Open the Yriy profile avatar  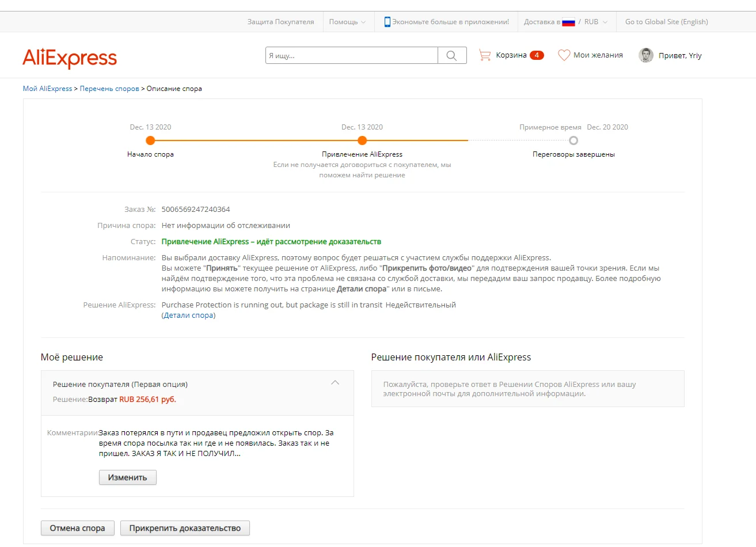point(646,55)
